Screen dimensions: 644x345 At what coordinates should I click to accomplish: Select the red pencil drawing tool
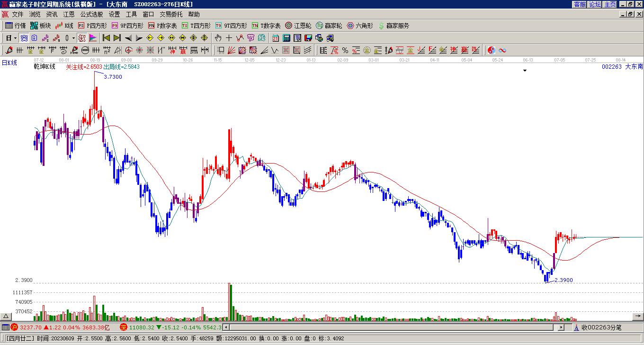[9, 50]
